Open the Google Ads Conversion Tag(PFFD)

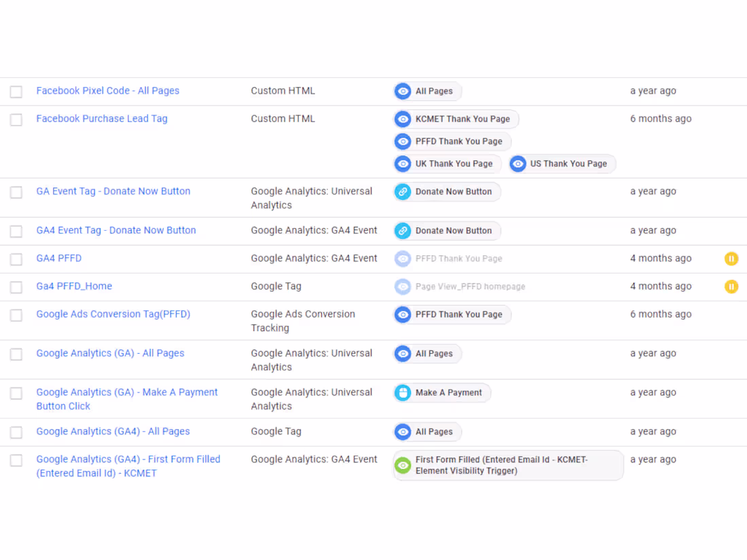click(113, 314)
